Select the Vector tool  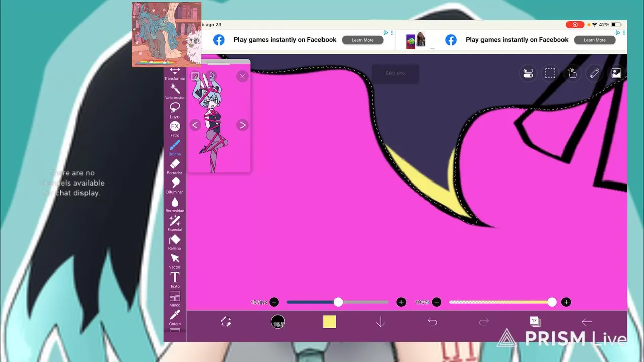pos(175,261)
